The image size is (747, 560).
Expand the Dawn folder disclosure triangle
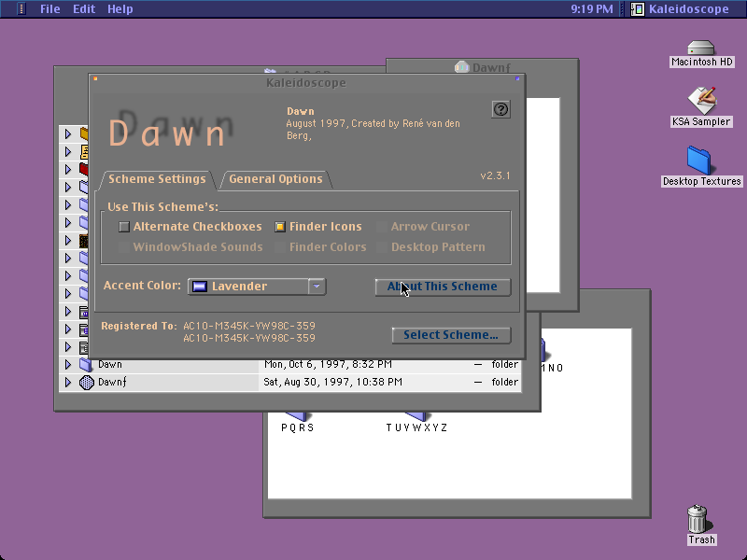(x=67, y=365)
